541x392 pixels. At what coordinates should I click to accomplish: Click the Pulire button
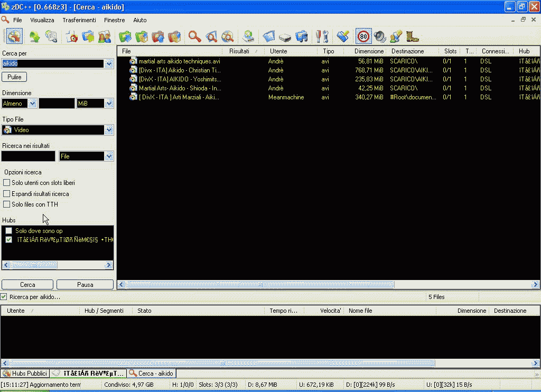click(14, 77)
